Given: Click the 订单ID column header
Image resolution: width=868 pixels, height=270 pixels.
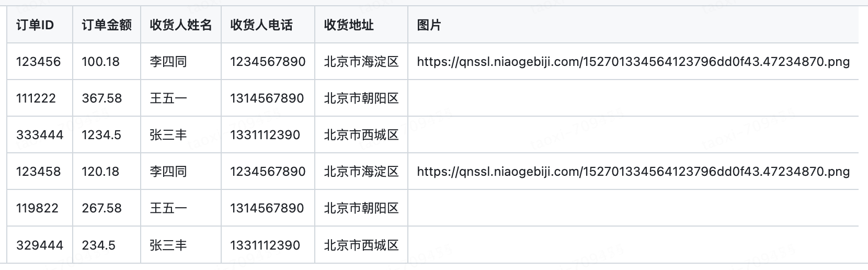Looking at the screenshot, I should point(35,25).
